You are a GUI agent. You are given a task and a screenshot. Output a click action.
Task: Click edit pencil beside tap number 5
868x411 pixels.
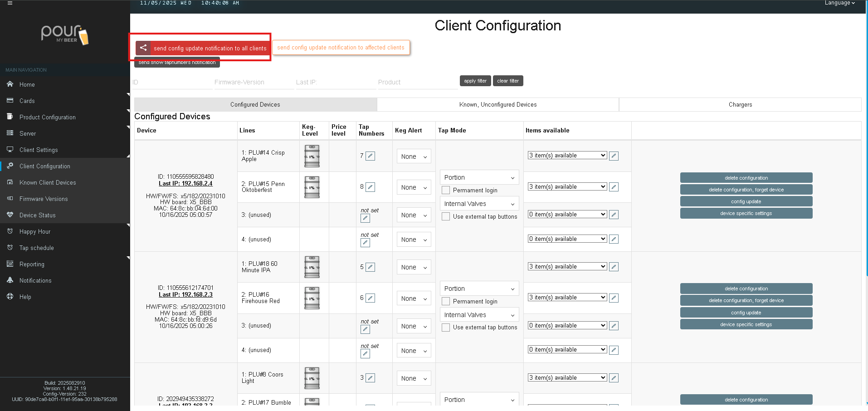(371, 267)
